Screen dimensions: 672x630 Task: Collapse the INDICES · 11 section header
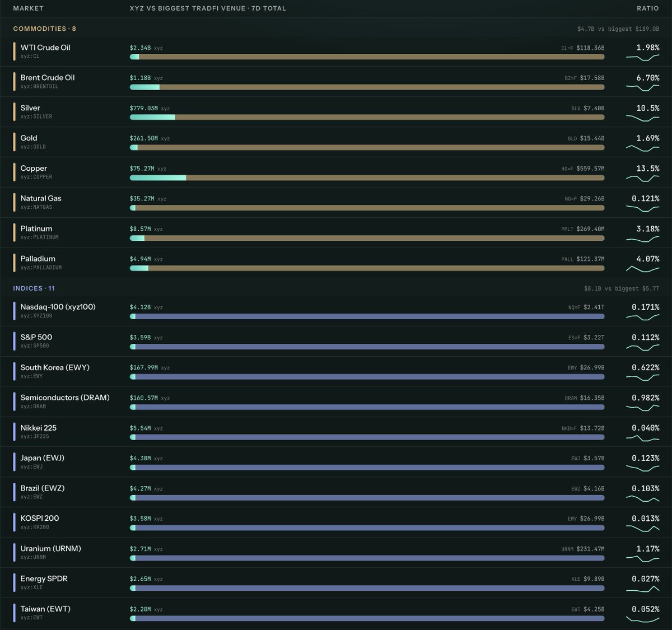[34, 288]
